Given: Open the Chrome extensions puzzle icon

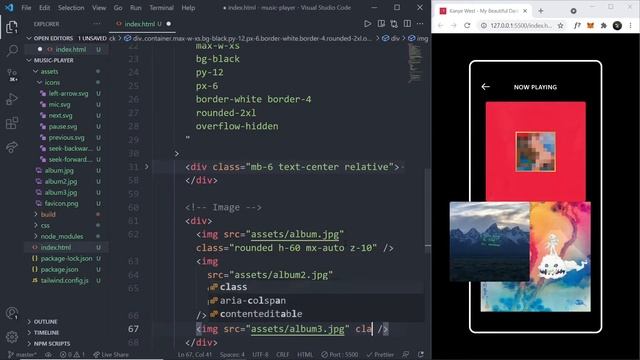Looking at the screenshot, I should pos(604,25).
